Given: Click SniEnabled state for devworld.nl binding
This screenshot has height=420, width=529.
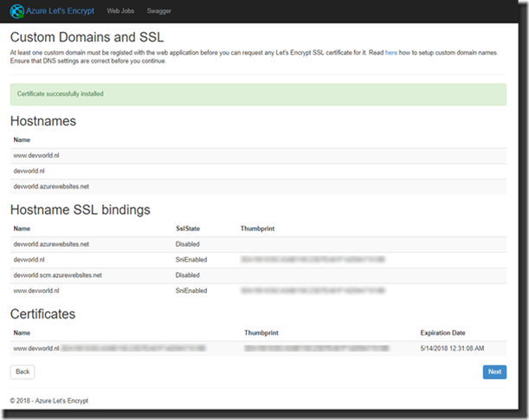Looking at the screenshot, I should click(191, 260).
